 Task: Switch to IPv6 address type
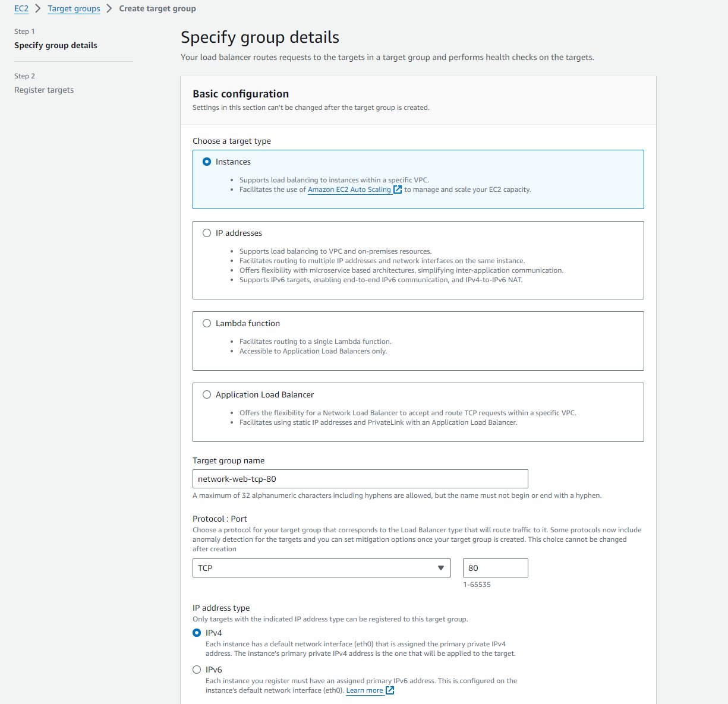pyautogui.click(x=197, y=670)
